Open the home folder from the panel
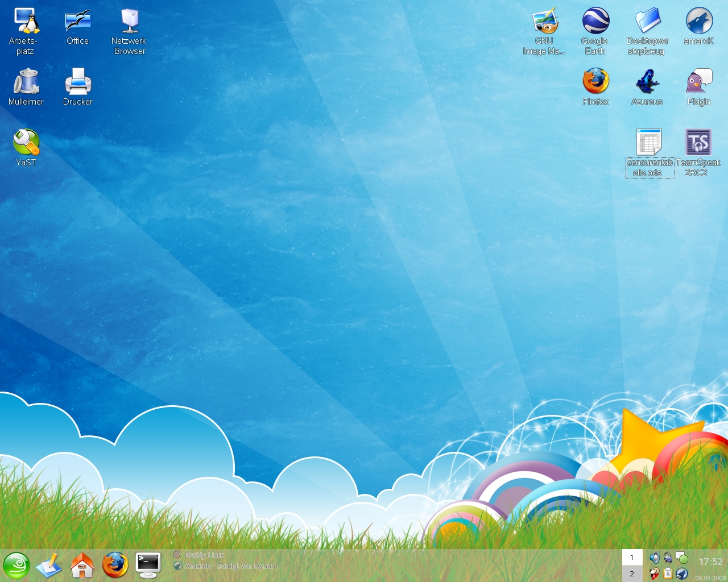 point(82,566)
